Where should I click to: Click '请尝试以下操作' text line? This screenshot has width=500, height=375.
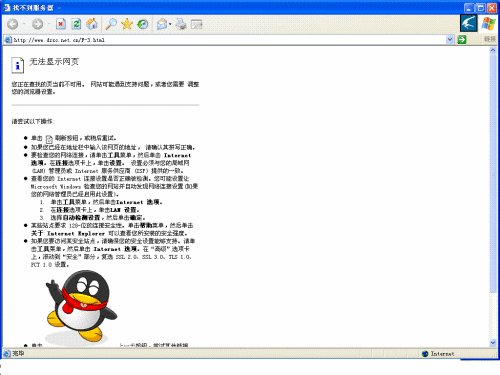pyautogui.click(x=33, y=121)
